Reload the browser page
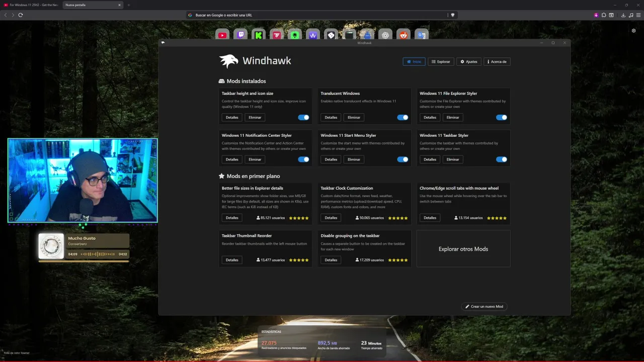 [x=21, y=15]
